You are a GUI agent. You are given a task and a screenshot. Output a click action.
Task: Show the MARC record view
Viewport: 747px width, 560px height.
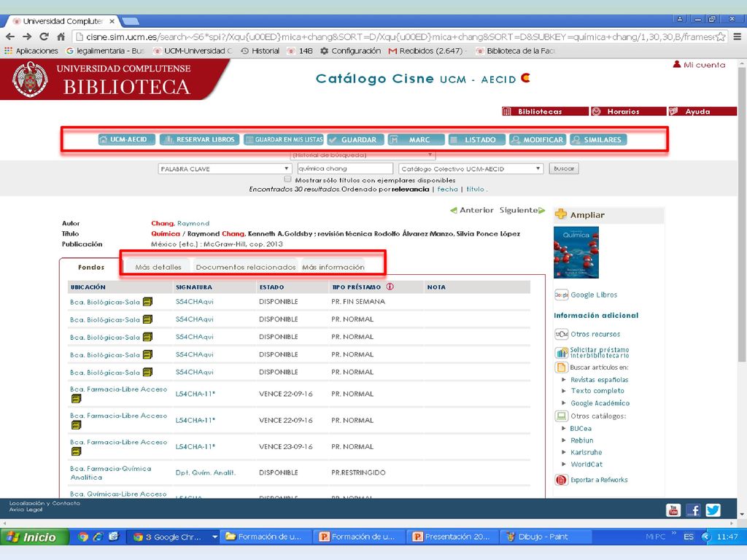(x=416, y=139)
